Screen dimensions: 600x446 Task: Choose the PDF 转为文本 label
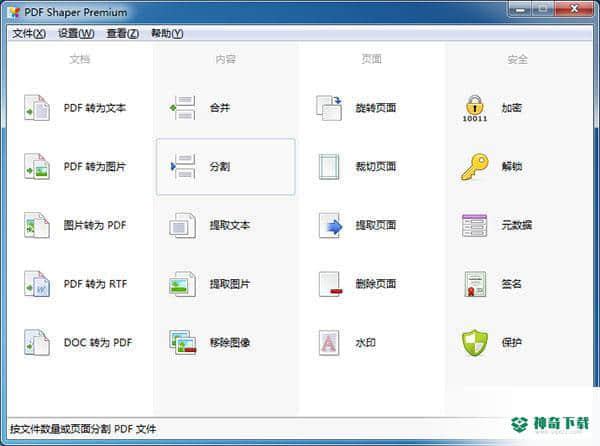(x=95, y=108)
